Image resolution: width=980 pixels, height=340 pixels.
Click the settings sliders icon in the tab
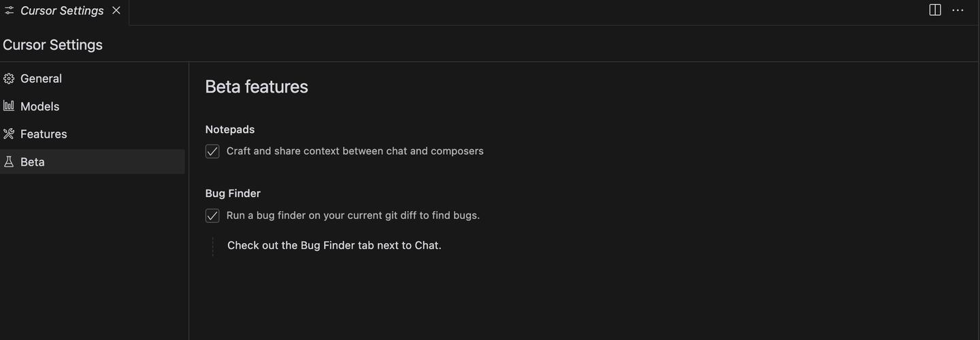[9, 11]
